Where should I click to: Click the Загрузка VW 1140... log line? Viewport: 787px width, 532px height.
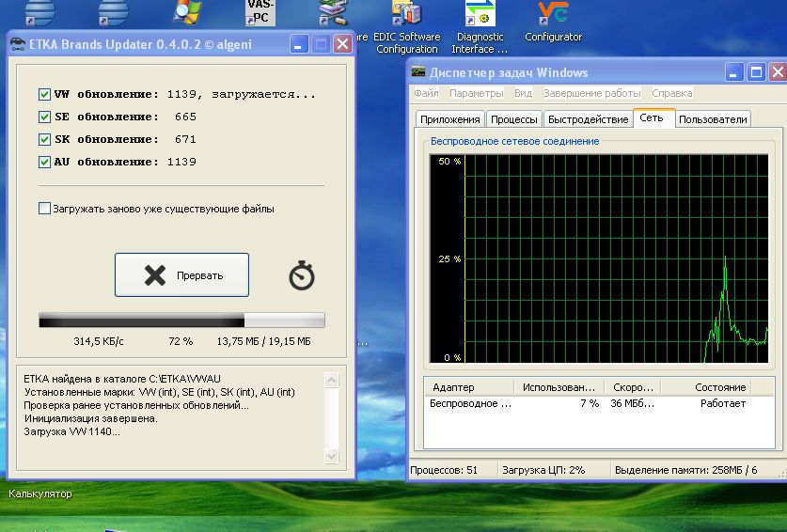point(71,431)
